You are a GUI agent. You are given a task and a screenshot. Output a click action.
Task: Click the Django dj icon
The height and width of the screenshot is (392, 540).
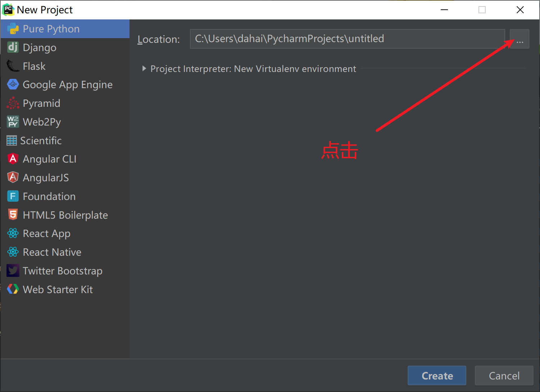click(x=13, y=47)
